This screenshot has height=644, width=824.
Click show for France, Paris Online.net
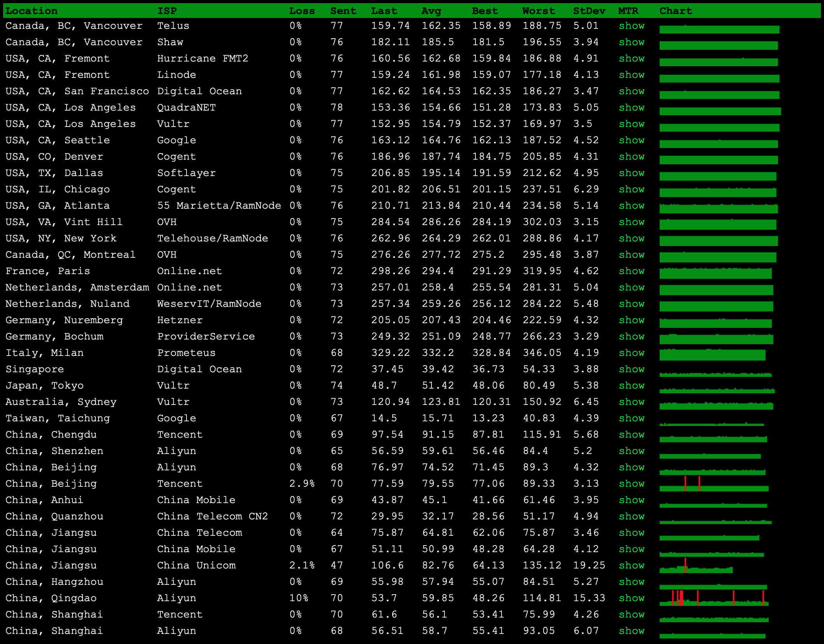coord(632,271)
